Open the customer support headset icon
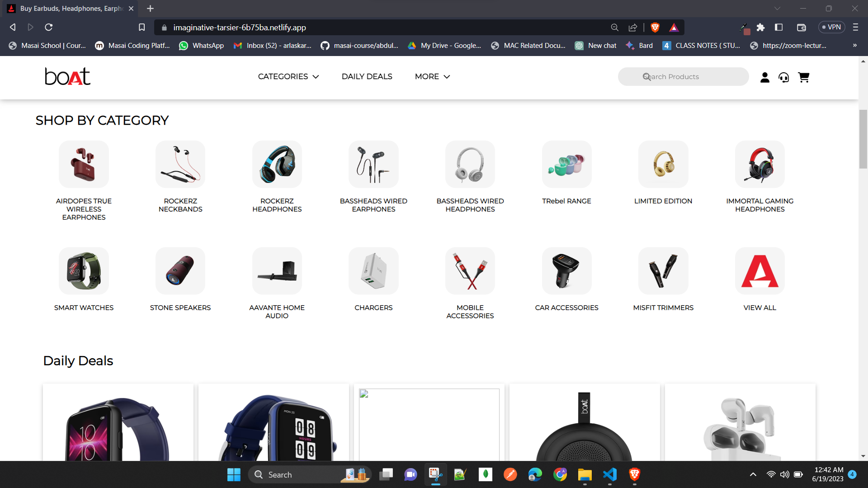This screenshot has width=868, height=488. tap(783, 77)
